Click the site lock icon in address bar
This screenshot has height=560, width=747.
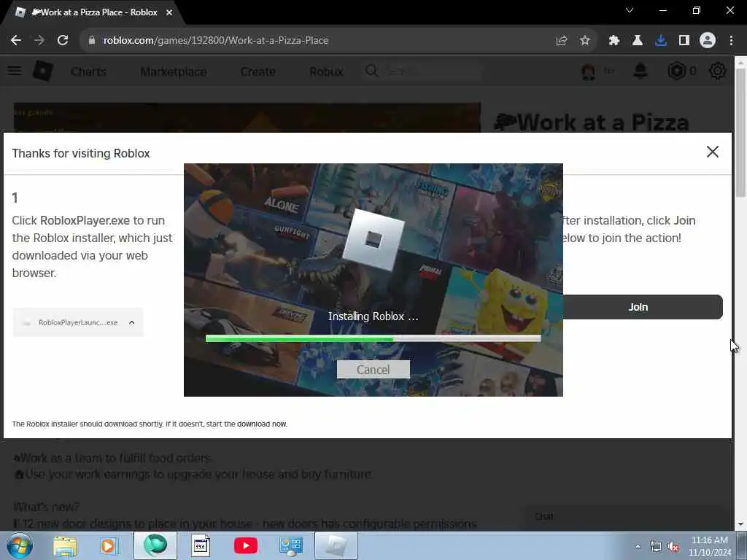click(x=92, y=41)
